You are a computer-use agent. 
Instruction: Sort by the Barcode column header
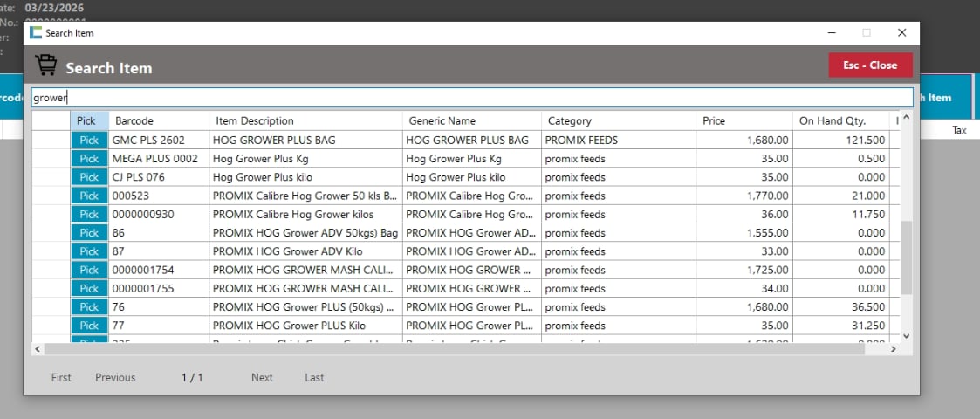coord(159,121)
